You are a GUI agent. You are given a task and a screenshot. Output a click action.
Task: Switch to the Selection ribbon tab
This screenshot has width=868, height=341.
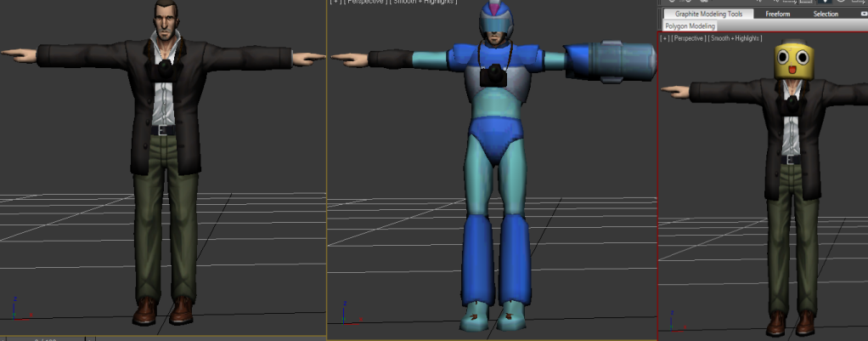pos(826,14)
